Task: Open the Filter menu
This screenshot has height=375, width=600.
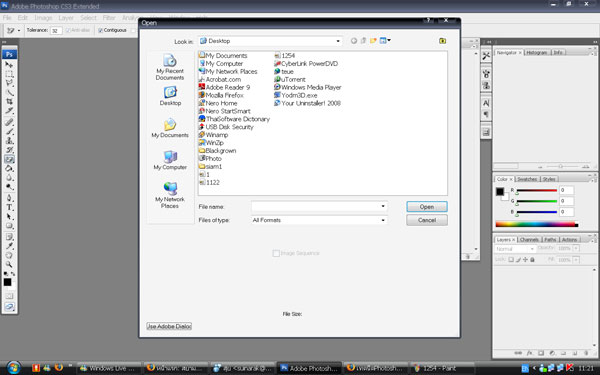Action: [109, 18]
